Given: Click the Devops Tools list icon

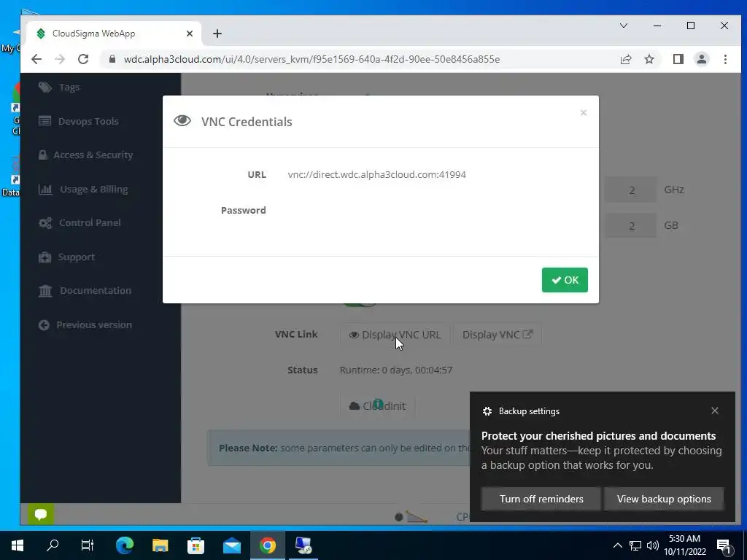Looking at the screenshot, I should [x=44, y=121].
